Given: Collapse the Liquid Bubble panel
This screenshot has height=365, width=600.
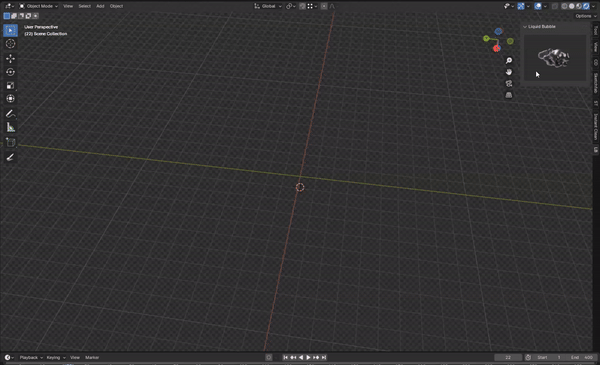Looking at the screenshot, I should click(x=525, y=27).
